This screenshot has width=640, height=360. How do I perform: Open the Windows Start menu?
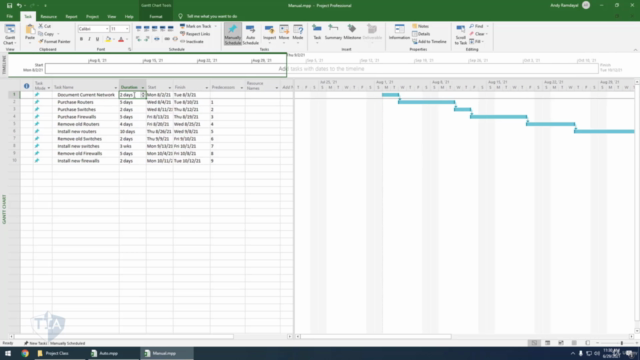pyautogui.click(x=8, y=353)
